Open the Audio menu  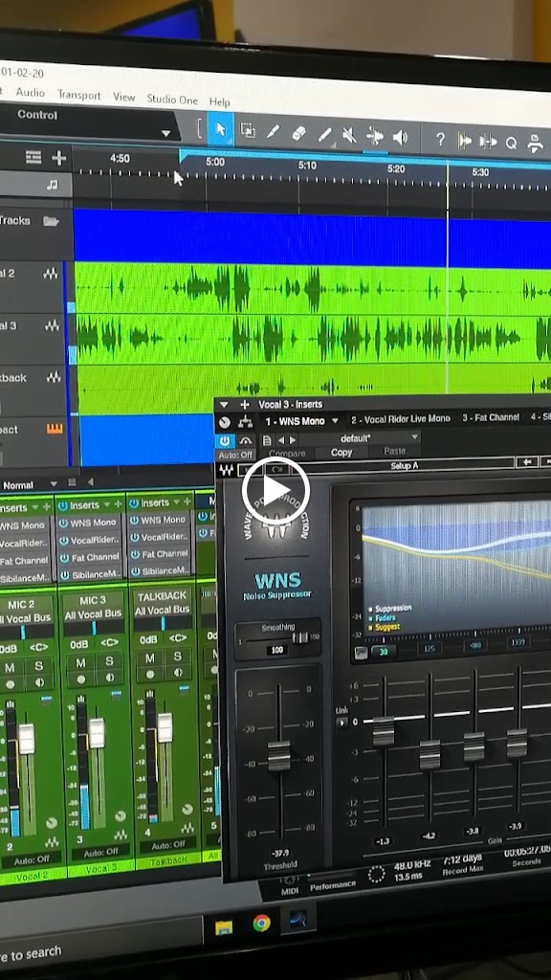coord(30,92)
